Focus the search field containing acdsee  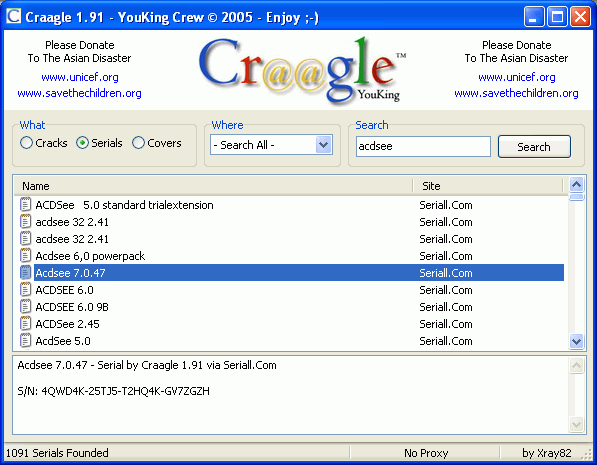tap(423, 146)
